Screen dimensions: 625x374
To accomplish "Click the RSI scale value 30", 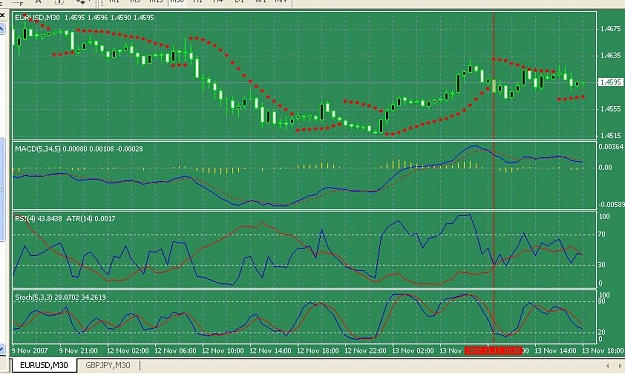I will (602, 265).
